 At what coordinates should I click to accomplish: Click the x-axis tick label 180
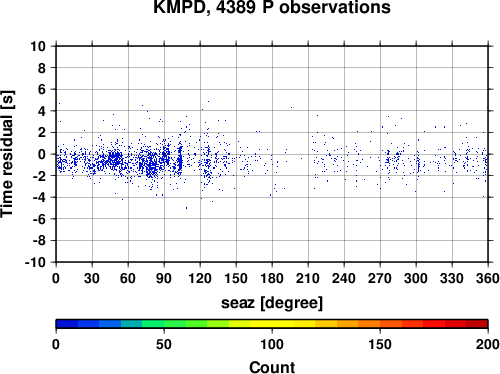coord(272,278)
